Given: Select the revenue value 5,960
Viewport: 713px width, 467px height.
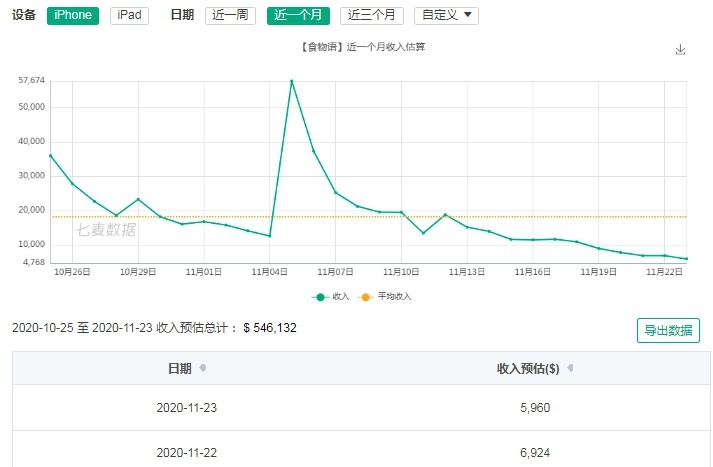Looking at the screenshot, I should (x=535, y=407).
